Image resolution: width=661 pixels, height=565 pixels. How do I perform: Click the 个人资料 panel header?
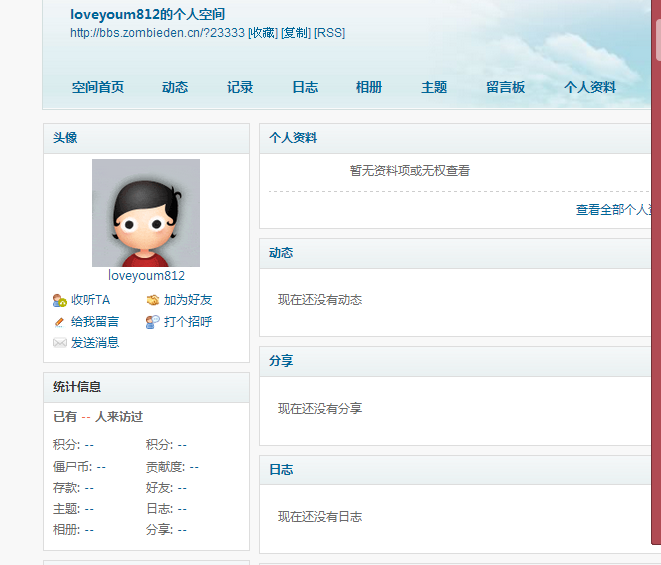(455, 138)
